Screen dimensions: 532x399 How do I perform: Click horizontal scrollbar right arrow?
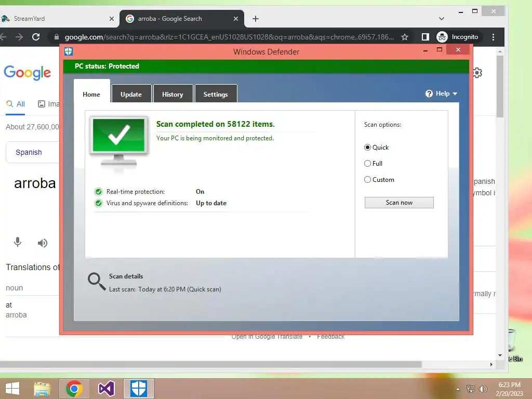click(491, 364)
